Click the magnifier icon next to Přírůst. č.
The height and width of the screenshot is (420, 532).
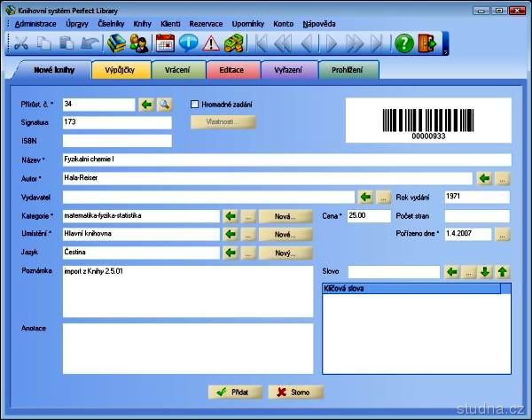(x=165, y=105)
